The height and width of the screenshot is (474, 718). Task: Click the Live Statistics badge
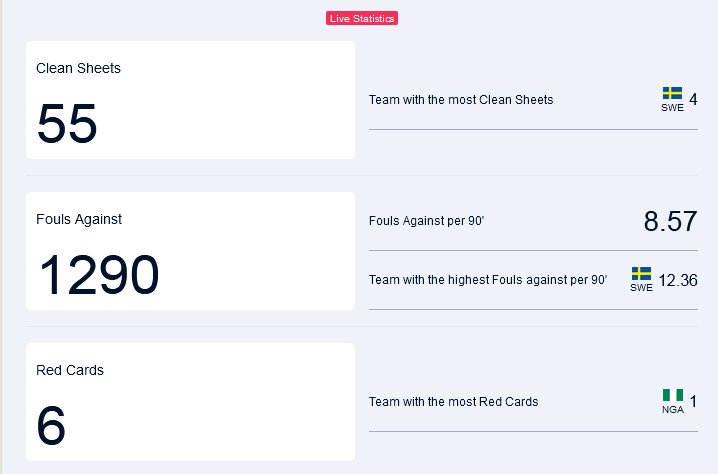[x=362, y=18]
